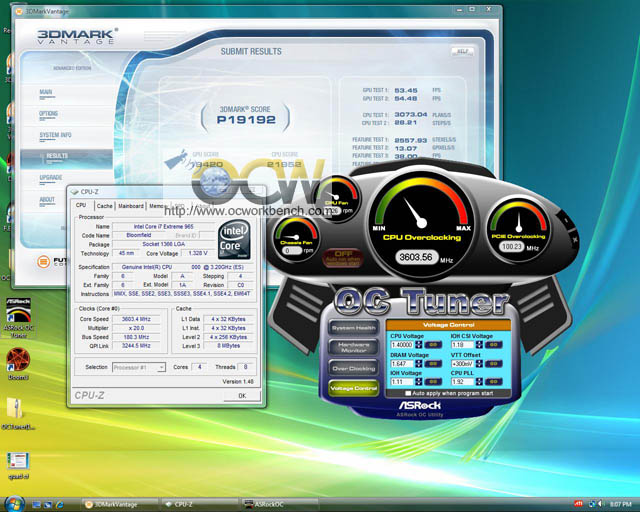Select RESULTS section in 3DMark Vantage
This screenshot has height=512, width=640.
click(x=66, y=159)
